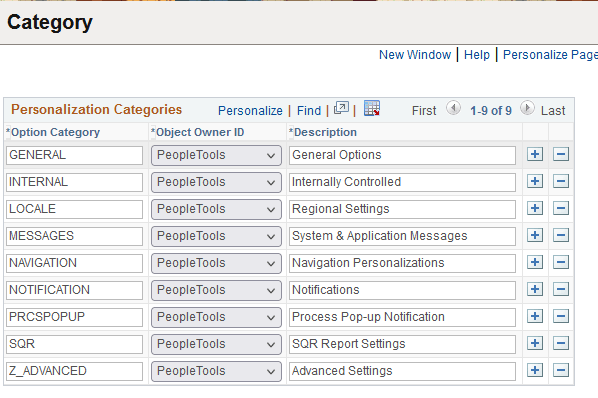The image size is (598, 398).
Task: Add a row after the GENERAL category
Action: pyautogui.click(x=535, y=154)
